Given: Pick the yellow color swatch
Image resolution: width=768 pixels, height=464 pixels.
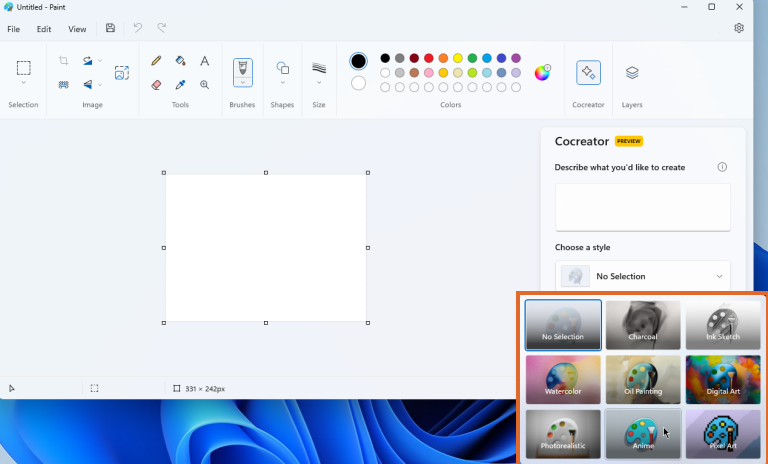Looking at the screenshot, I should 457,58.
